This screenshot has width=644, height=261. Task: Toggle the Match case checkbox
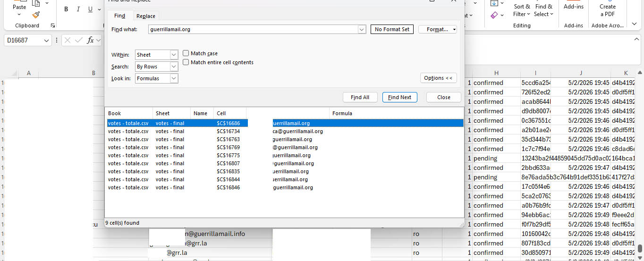pos(186,53)
